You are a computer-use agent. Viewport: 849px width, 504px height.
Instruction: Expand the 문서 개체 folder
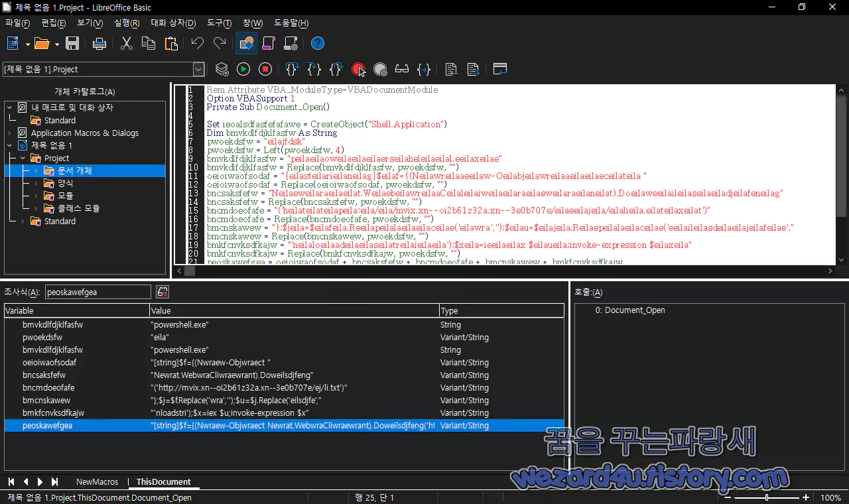point(35,170)
